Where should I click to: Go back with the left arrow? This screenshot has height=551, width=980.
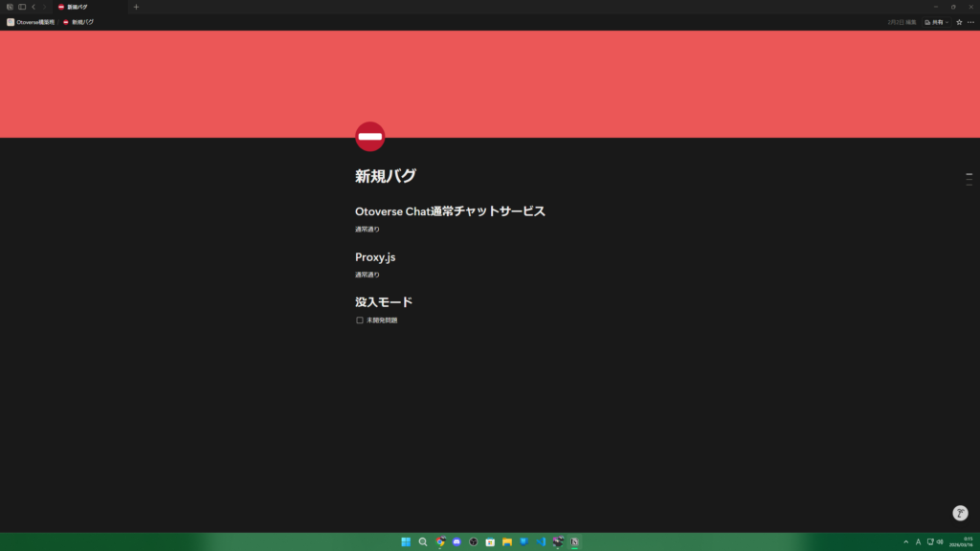click(x=33, y=7)
